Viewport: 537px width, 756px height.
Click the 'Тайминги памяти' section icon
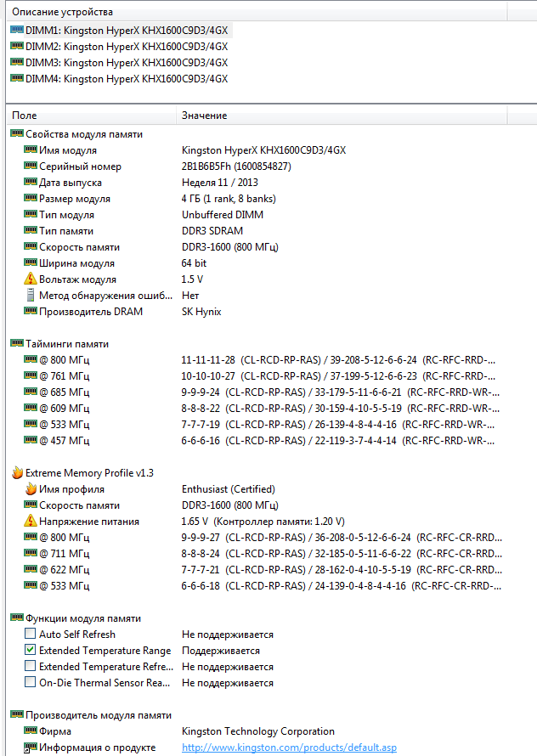pos(17,343)
